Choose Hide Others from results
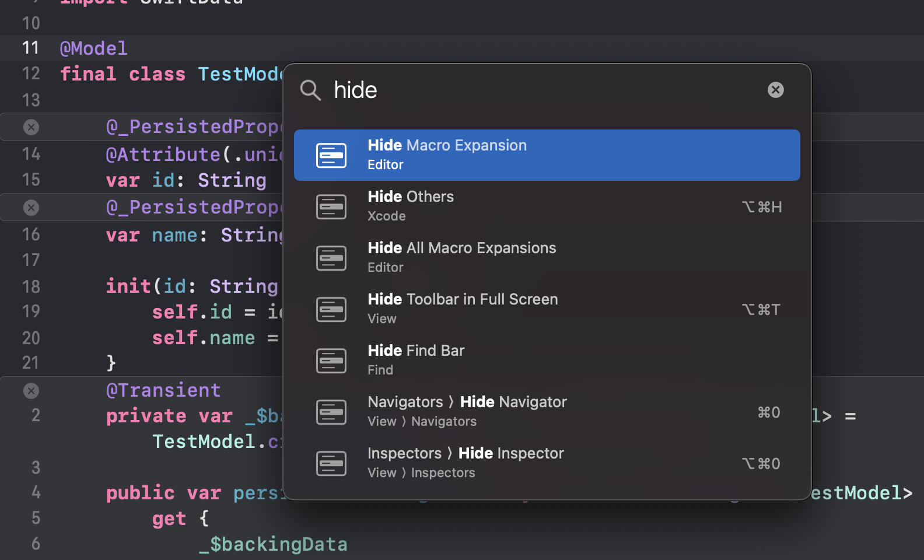The width and height of the screenshot is (924, 560). pyautogui.click(x=547, y=206)
